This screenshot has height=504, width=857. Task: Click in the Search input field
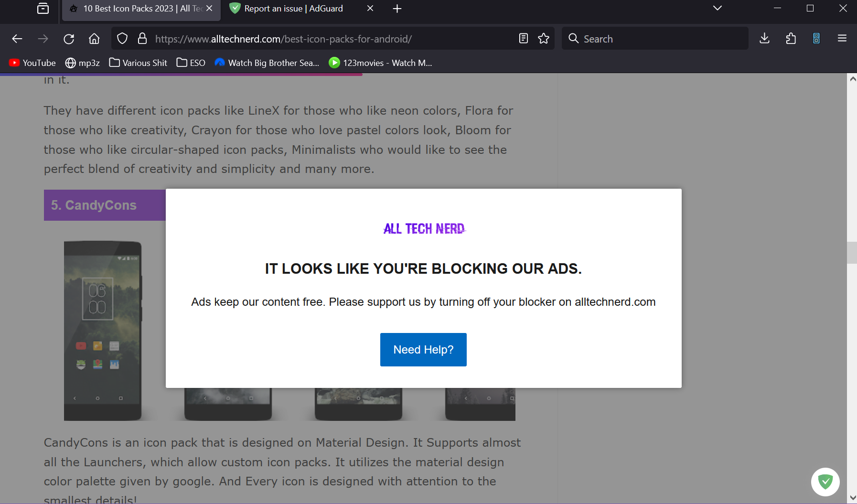click(x=659, y=39)
